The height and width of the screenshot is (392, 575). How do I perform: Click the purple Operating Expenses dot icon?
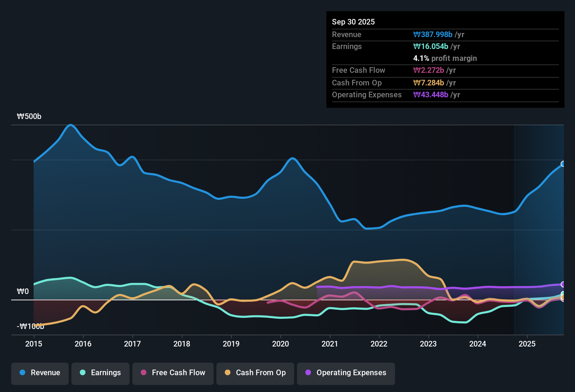[x=308, y=373]
